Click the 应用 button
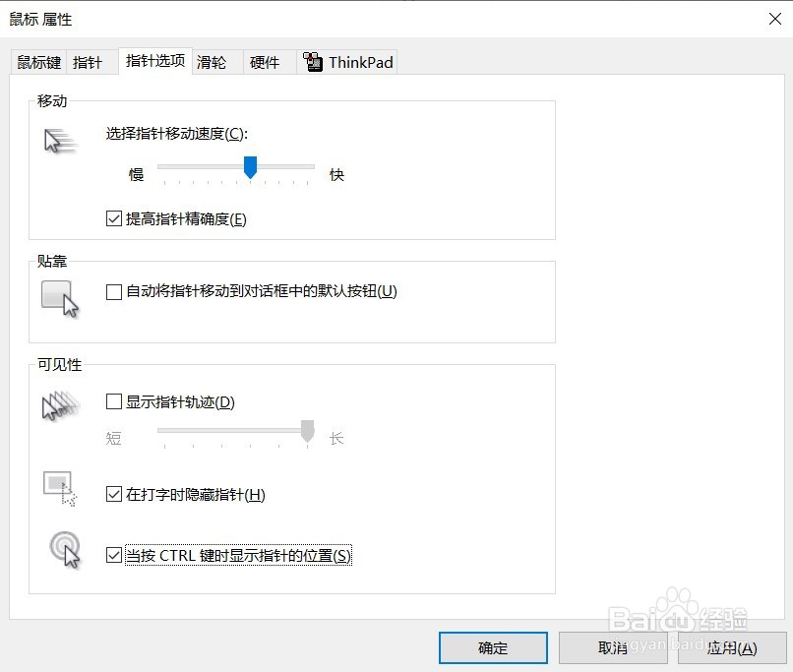 pos(732,647)
